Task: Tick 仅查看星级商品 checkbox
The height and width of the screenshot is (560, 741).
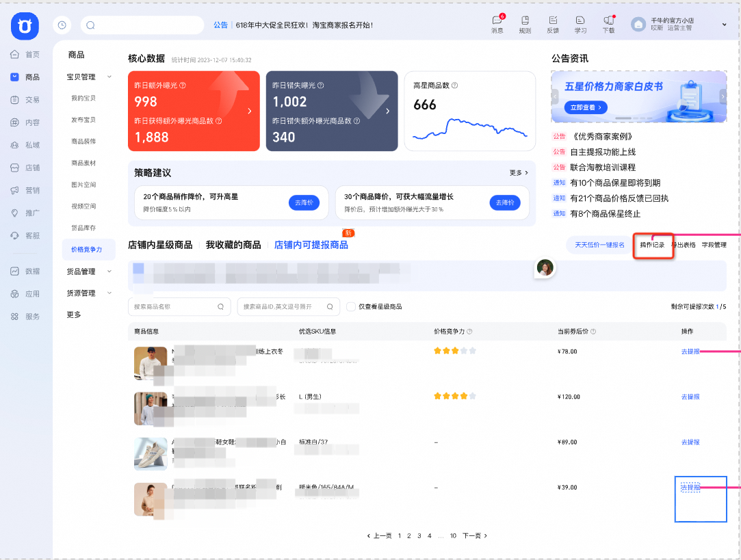Action: (x=350, y=306)
